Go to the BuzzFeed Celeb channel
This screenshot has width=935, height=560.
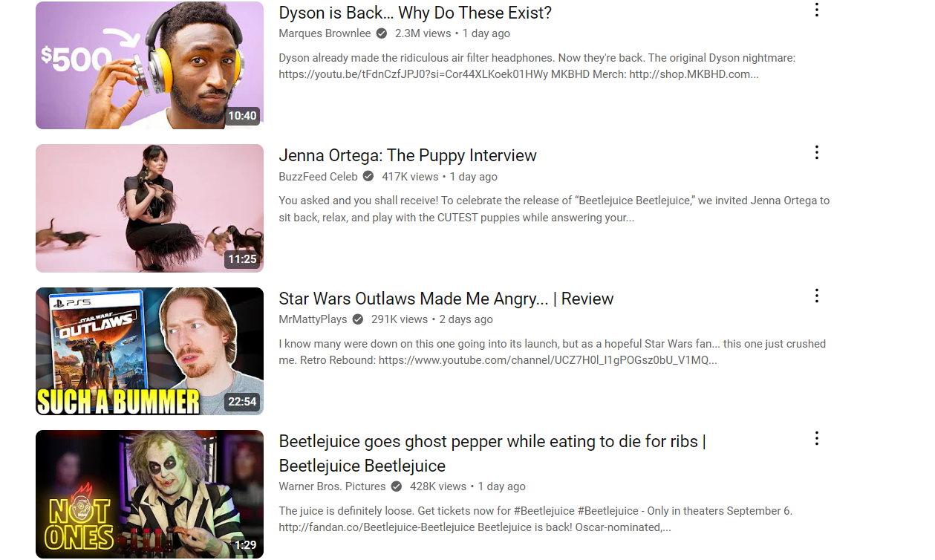click(318, 176)
